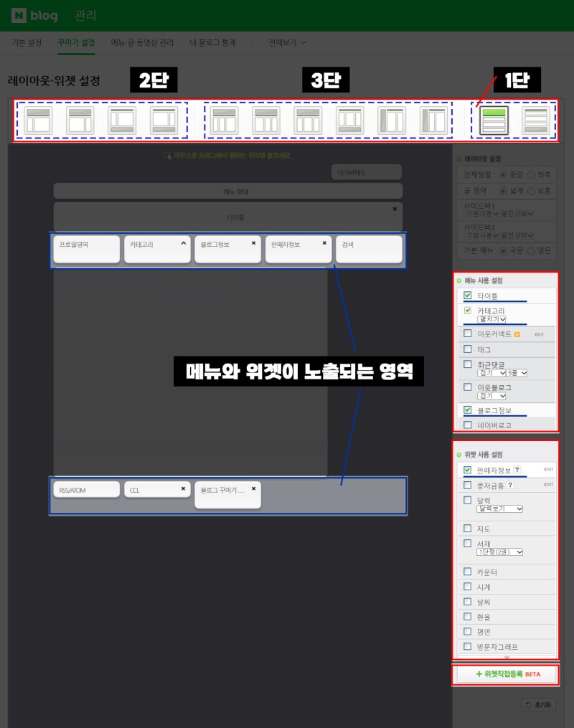Switch to the 기본 설정 tab
Viewport: 574px width, 728px height.
[26, 42]
